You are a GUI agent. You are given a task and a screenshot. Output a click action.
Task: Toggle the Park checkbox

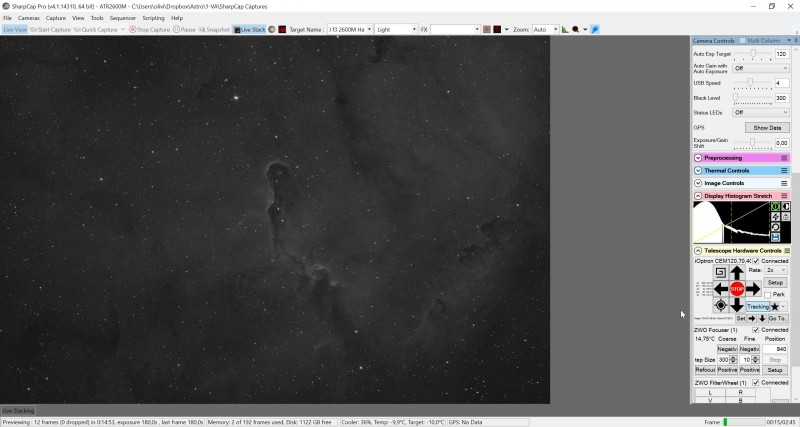click(767, 295)
